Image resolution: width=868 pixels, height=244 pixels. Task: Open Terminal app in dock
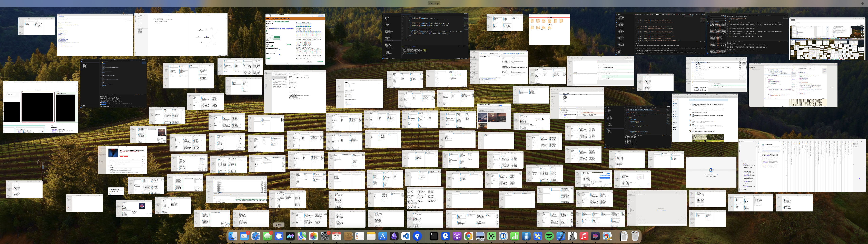(x=434, y=236)
